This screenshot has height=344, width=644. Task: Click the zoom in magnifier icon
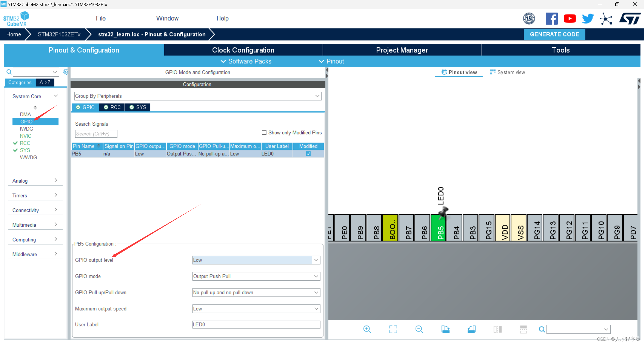(367, 329)
